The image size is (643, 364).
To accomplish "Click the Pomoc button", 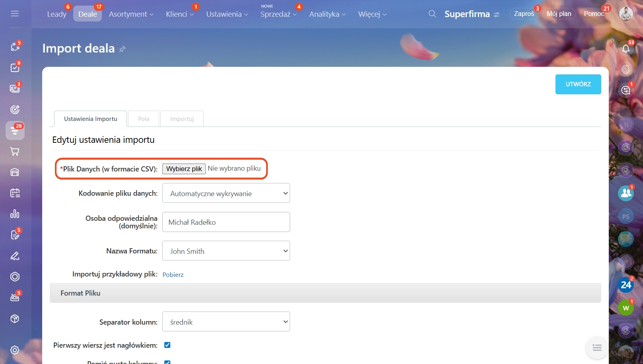I will pyautogui.click(x=594, y=14).
